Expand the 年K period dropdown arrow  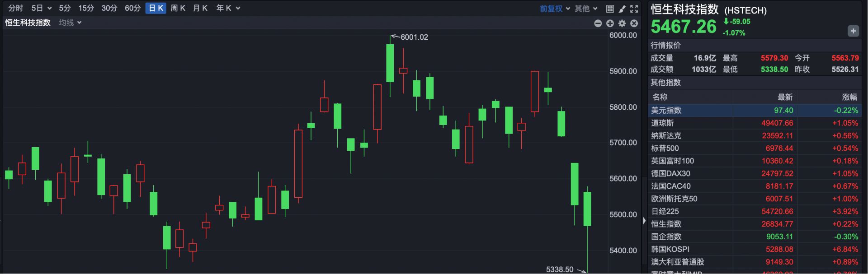coord(238,9)
